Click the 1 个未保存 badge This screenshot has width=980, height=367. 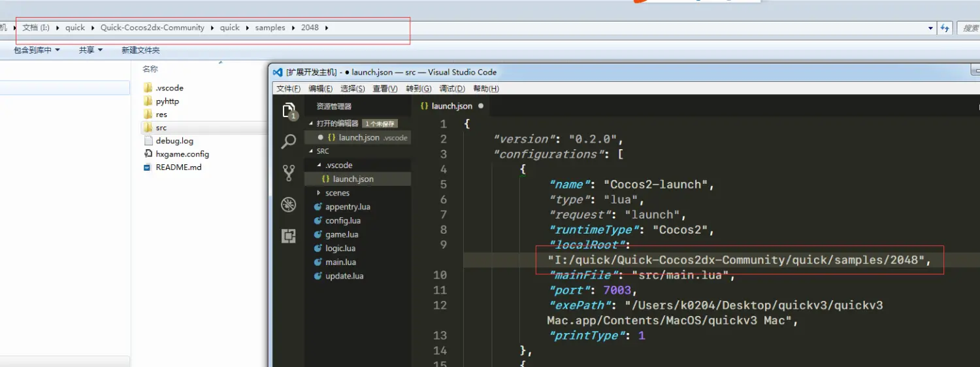[380, 124]
